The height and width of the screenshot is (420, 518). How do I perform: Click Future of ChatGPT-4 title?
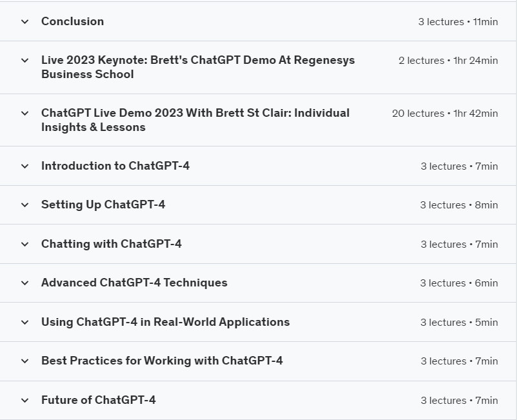pos(99,400)
